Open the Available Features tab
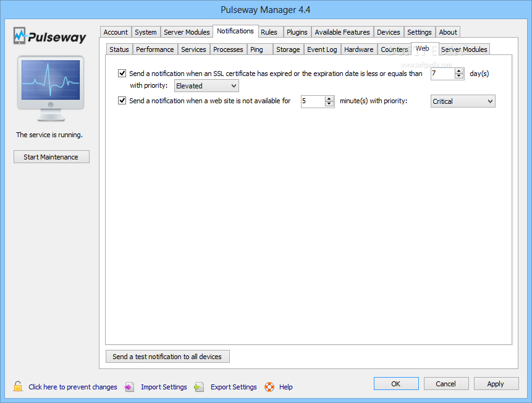Viewport: 532px width, 403px height. click(342, 32)
